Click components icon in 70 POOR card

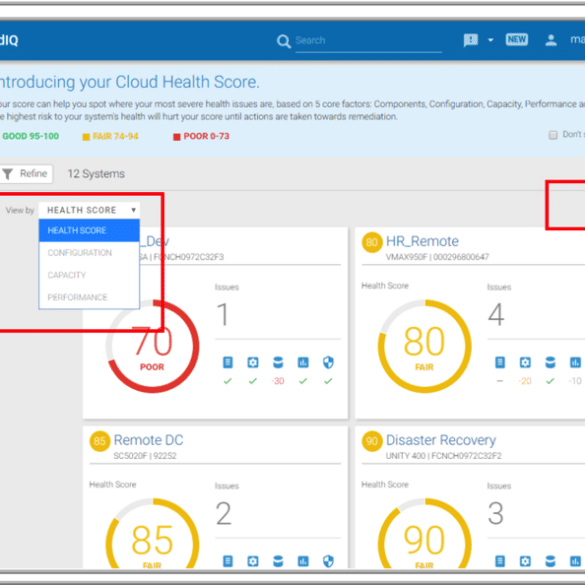(228, 362)
